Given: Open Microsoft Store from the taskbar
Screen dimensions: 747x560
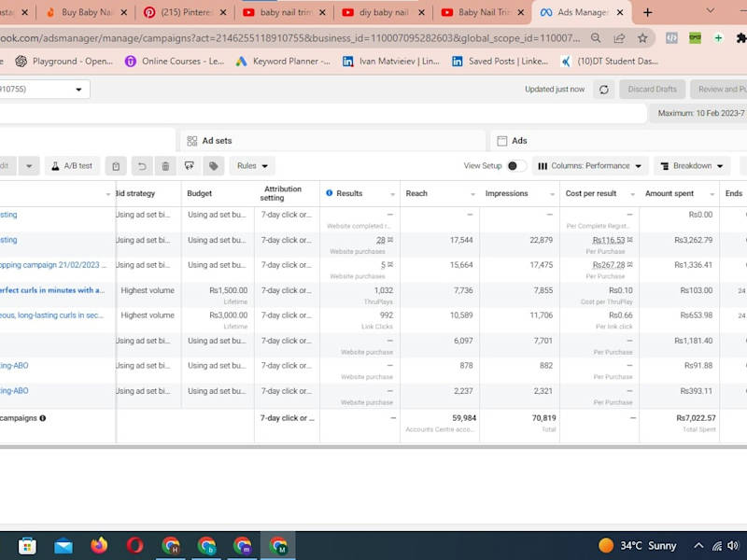Looking at the screenshot, I should 27,546.
